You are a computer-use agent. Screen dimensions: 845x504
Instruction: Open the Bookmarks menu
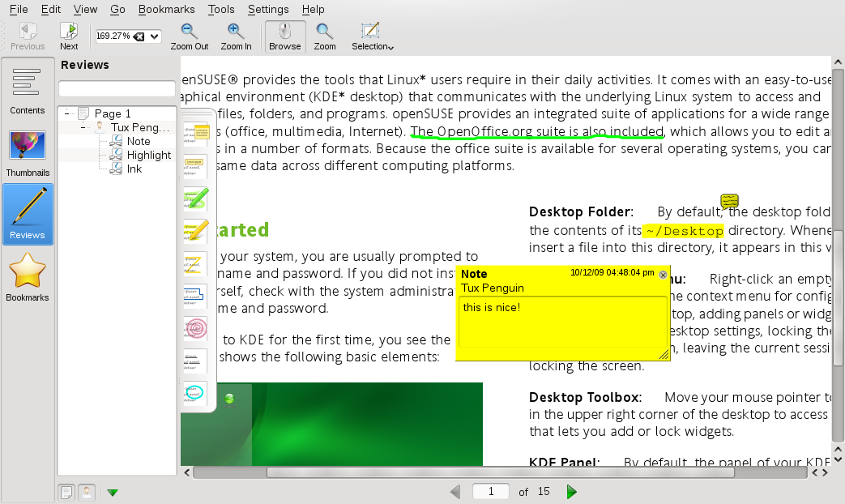[167, 9]
